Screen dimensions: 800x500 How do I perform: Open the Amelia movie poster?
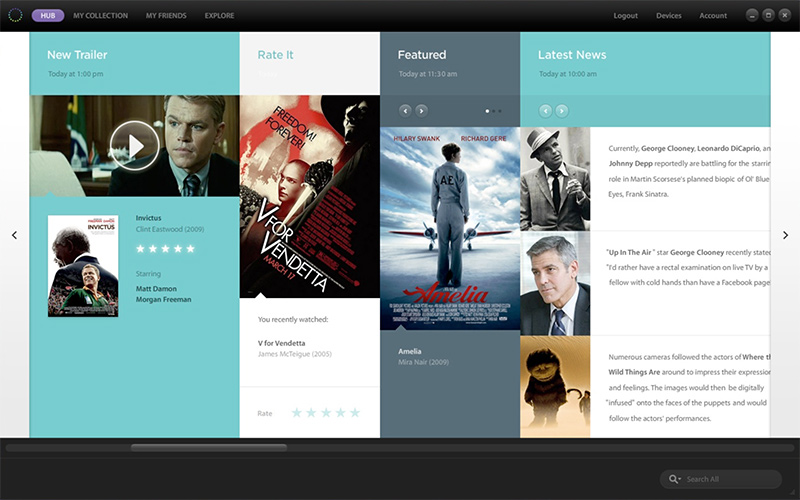tap(450, 228)
